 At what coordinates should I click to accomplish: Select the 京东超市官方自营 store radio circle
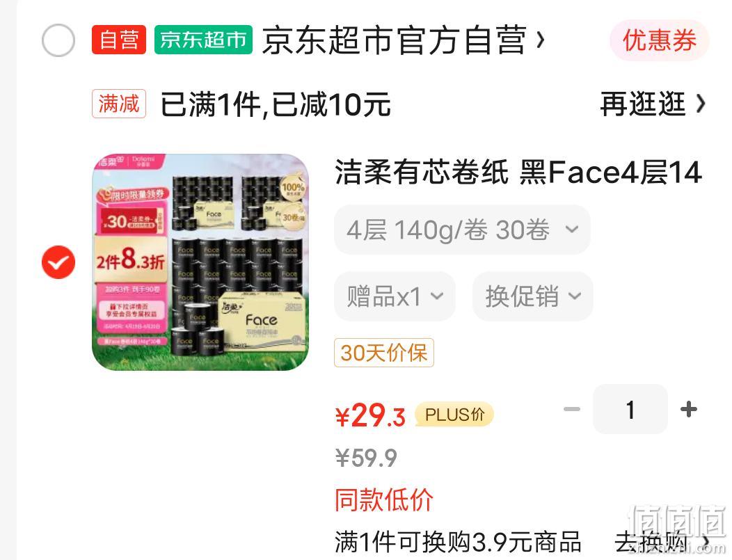[x=58, y=40]
